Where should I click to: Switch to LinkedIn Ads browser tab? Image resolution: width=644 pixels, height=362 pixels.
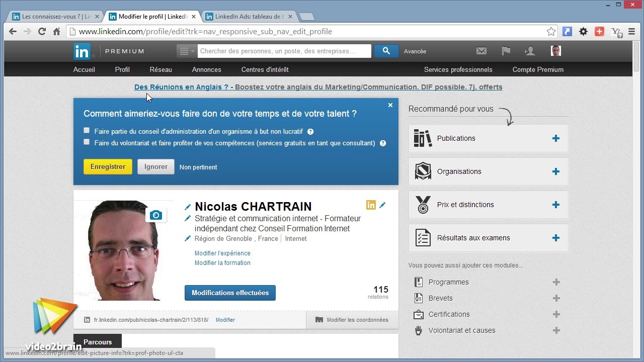(x=249, y=17)
